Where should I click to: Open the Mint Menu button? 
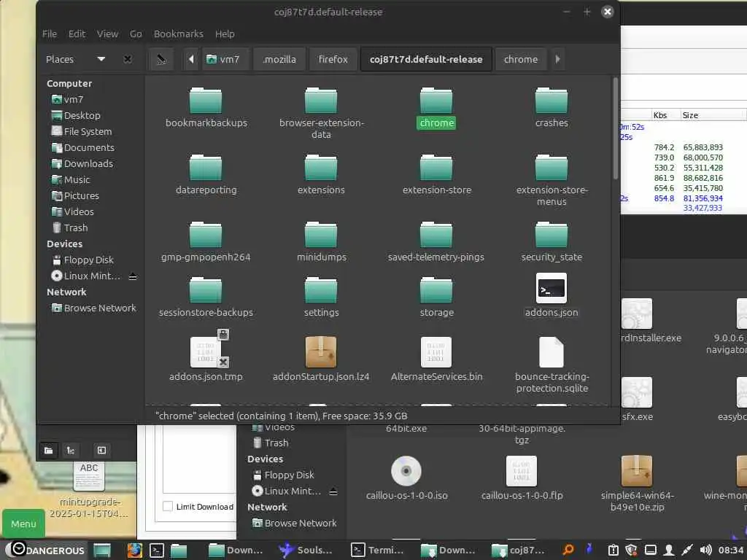pos(23,524)
